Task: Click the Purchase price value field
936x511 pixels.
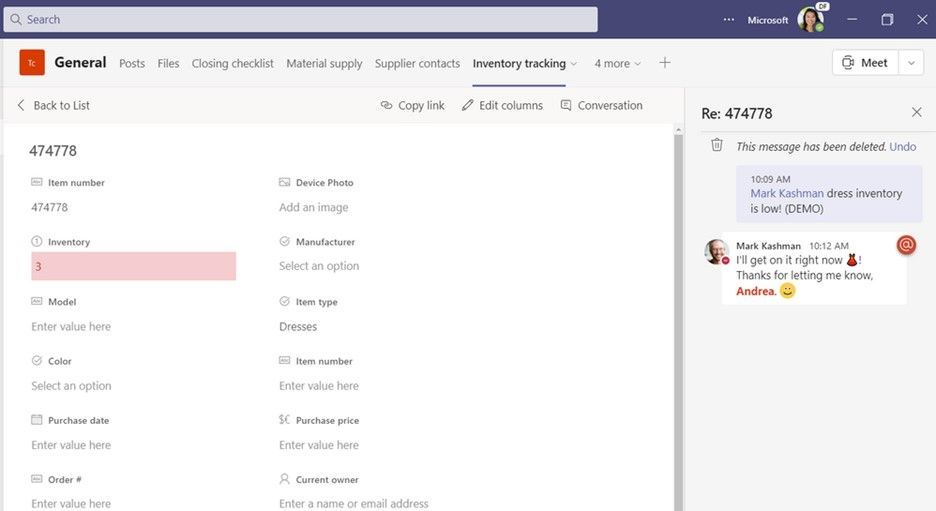Action: (x=319, y=445)
